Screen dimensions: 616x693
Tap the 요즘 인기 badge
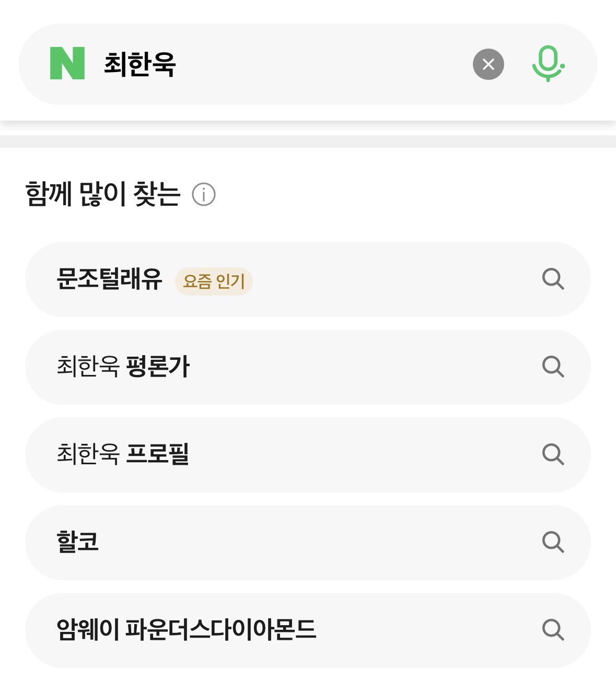click(214, 281)
